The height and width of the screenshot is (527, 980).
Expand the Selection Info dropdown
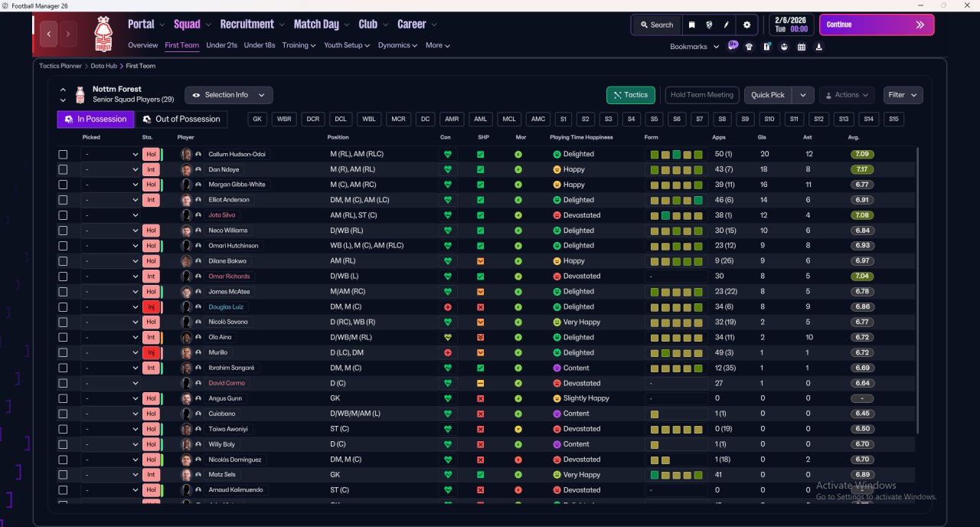click(229, 95)
